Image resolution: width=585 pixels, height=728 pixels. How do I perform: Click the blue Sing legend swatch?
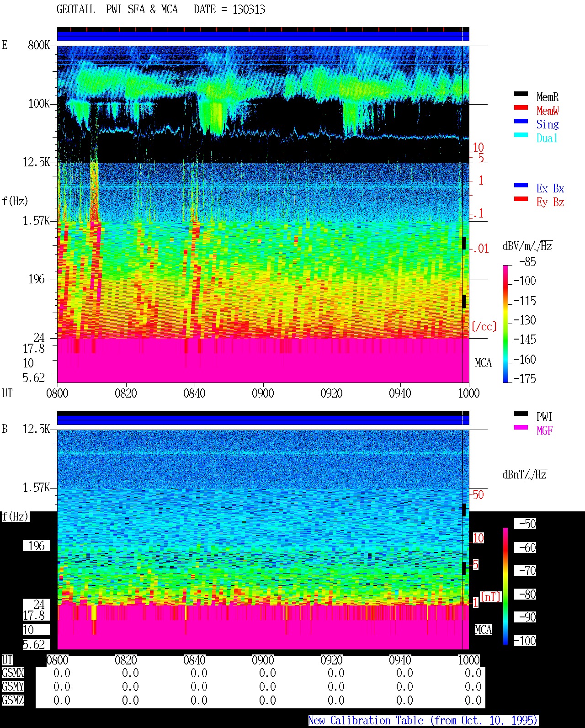[x=521, y=121]
